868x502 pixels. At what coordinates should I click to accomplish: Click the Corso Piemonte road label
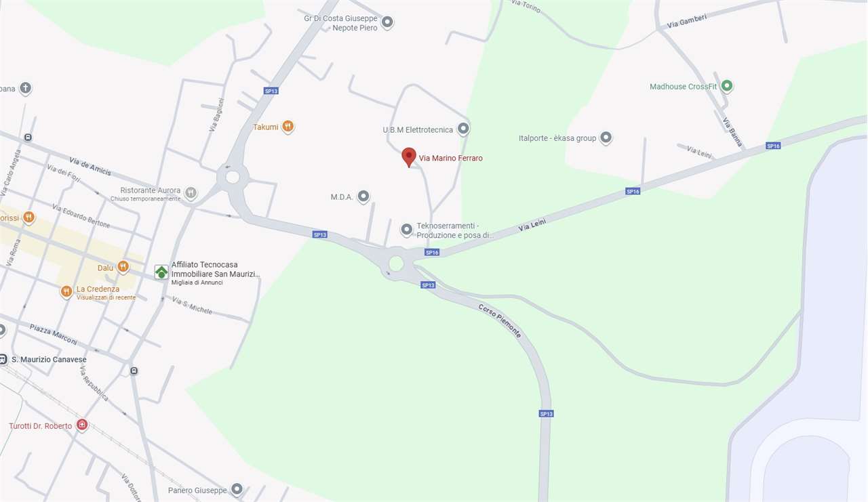[500, 320]
